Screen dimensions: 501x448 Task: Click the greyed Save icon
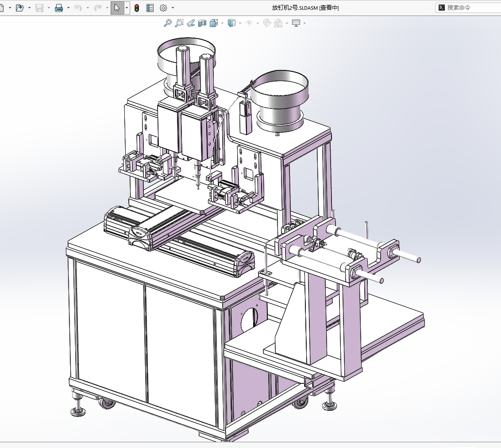pyautogui.click(x=39, y=8)
